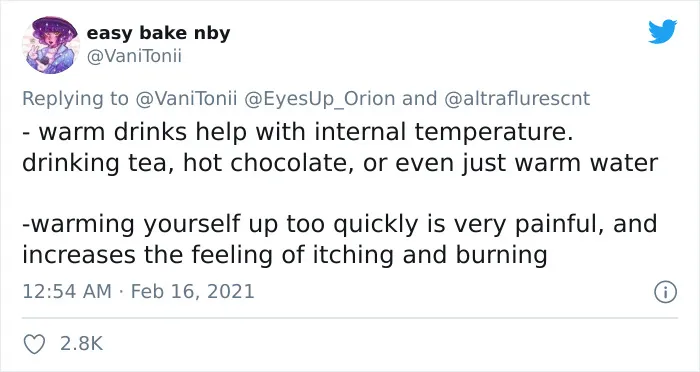Viewport: 700px width, 372px height.
Task: Like the tweet with the heart icon
Action: pyautogui.click(x=34, y=344)
